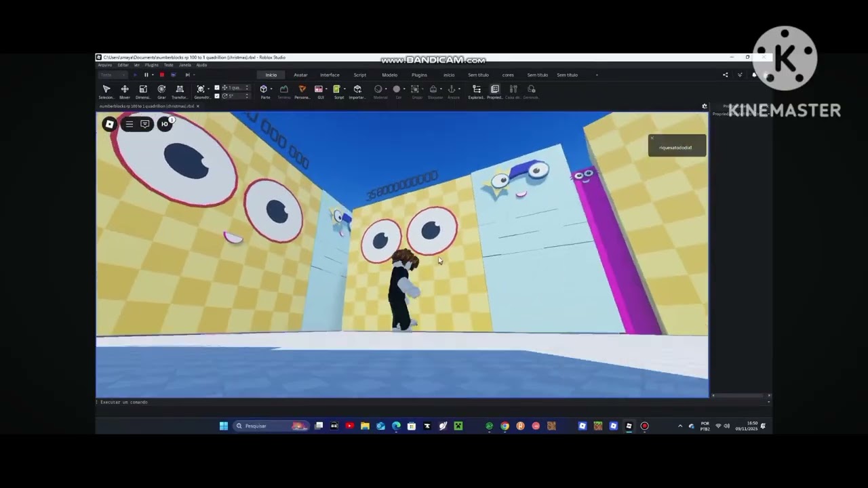Viewport: 868px width, 488px height.
Task: Open the Teste mode dropdown
Action: [x=113, y=75]
